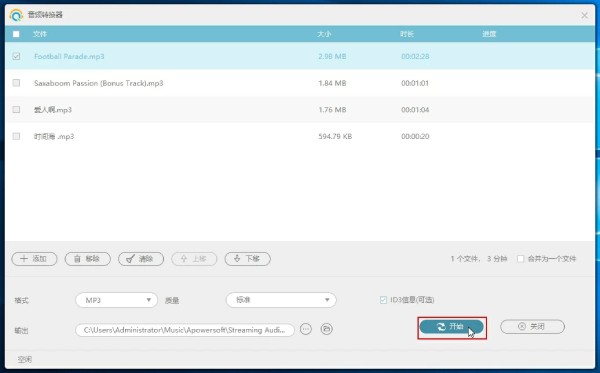
Task: Click the 关闭 close button
Action: point(532,327)
